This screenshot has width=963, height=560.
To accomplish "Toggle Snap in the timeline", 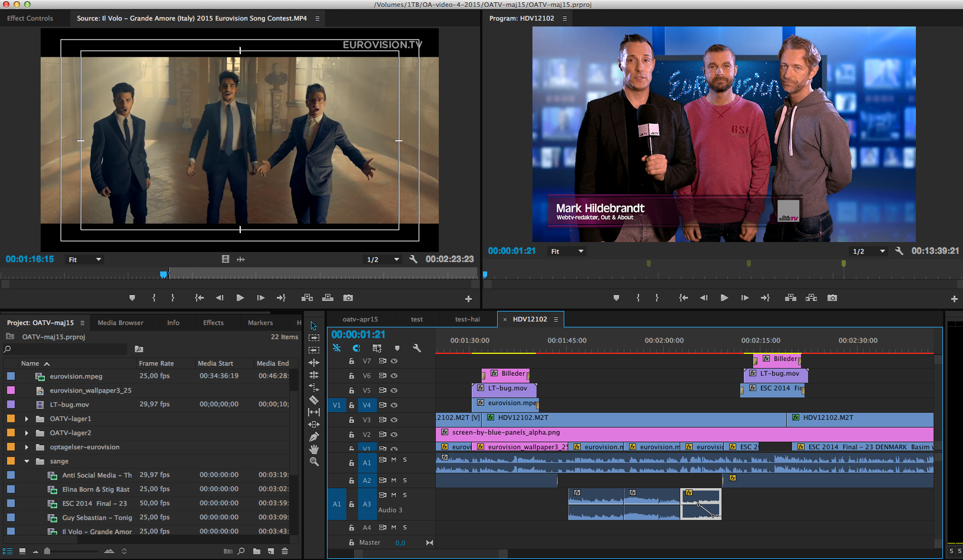I will pos(356,348).
